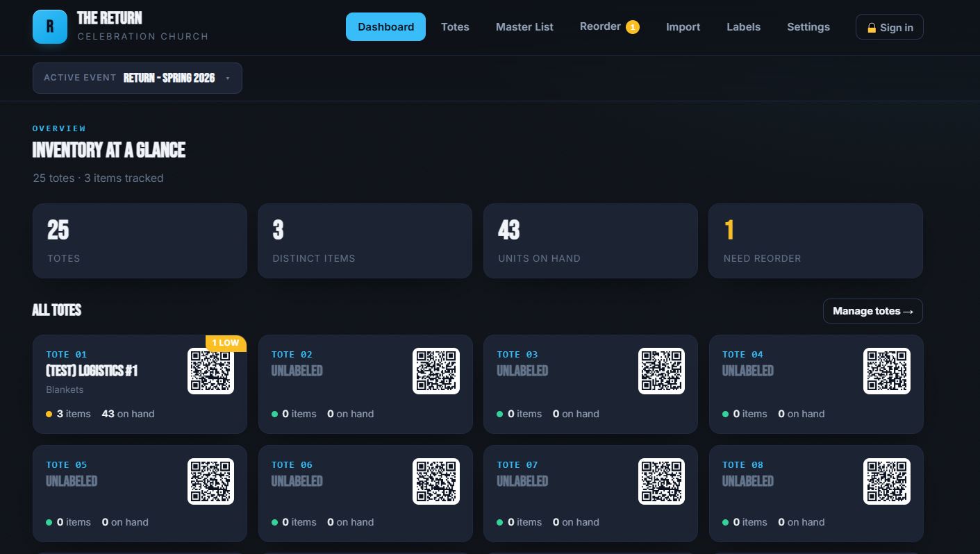The width and height of the screenshot is (980, 554).
Task: Navigate to the Import tab
Action: pyautogui.click(x=683, y=27)
